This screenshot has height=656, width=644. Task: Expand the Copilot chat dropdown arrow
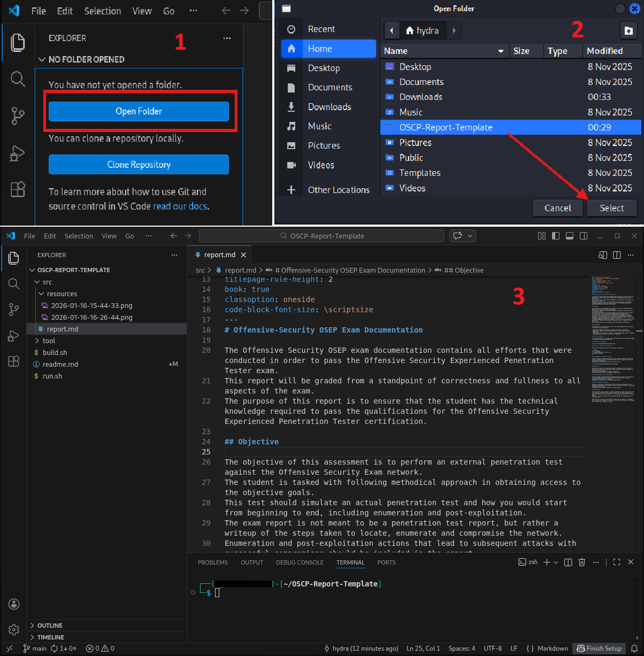pos(470,236)
